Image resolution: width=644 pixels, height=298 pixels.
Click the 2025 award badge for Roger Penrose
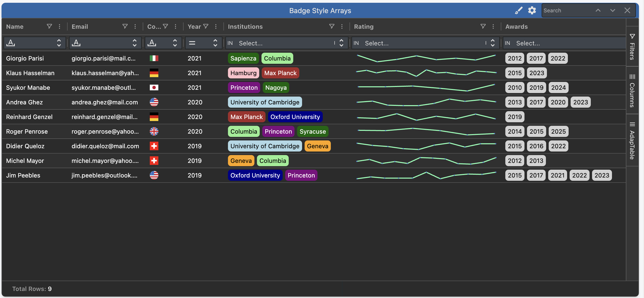[558, 131]
